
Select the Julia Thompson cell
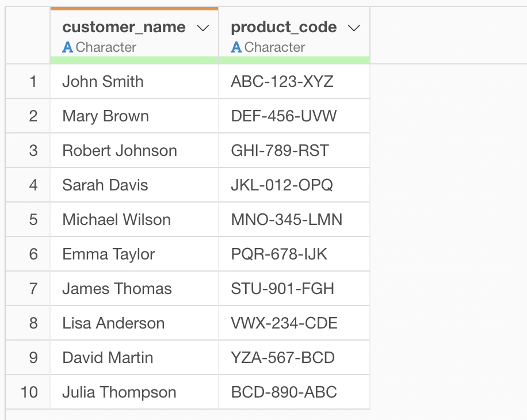click(x=119, y=392)
